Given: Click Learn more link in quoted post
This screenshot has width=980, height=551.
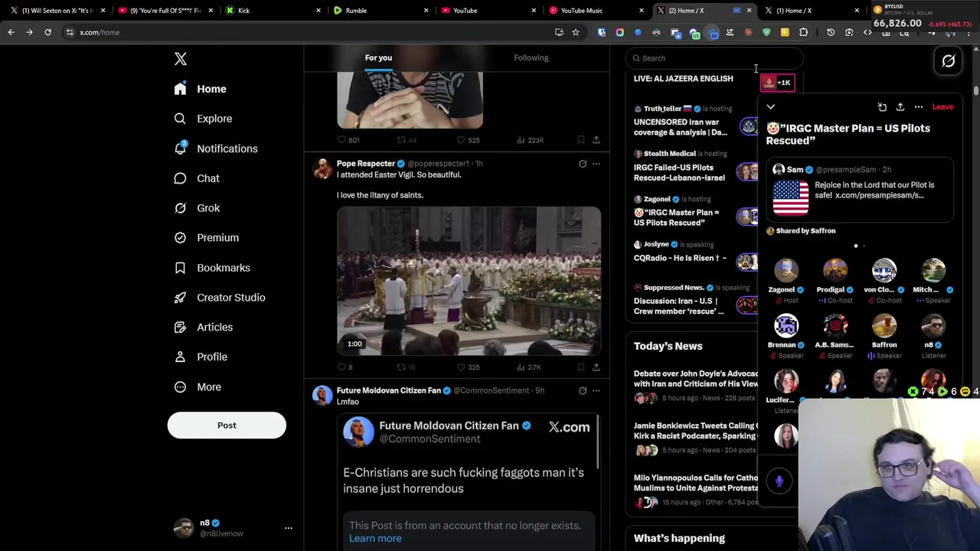Looking at the screenshot, I should 375,539.
